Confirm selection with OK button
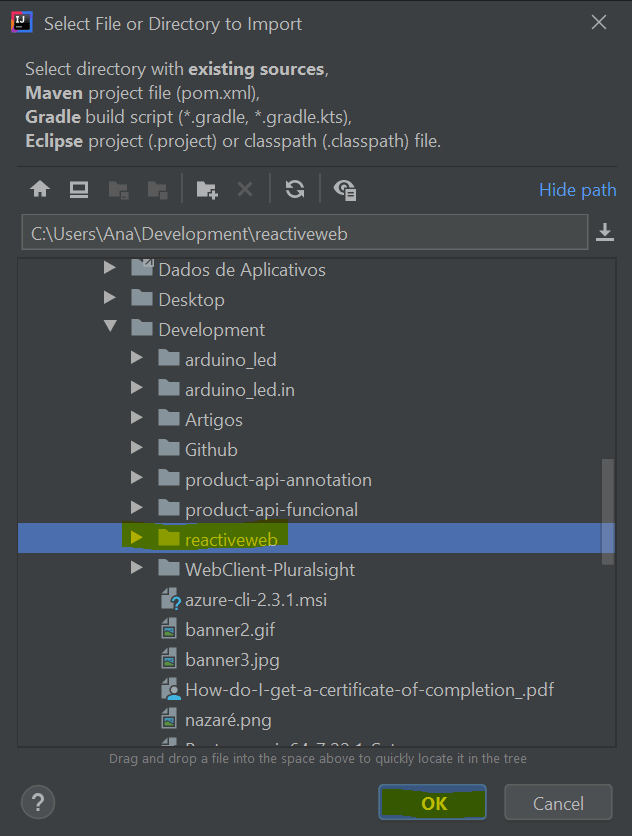Screen dimensions: 632x836 click(x=433, y=802)
